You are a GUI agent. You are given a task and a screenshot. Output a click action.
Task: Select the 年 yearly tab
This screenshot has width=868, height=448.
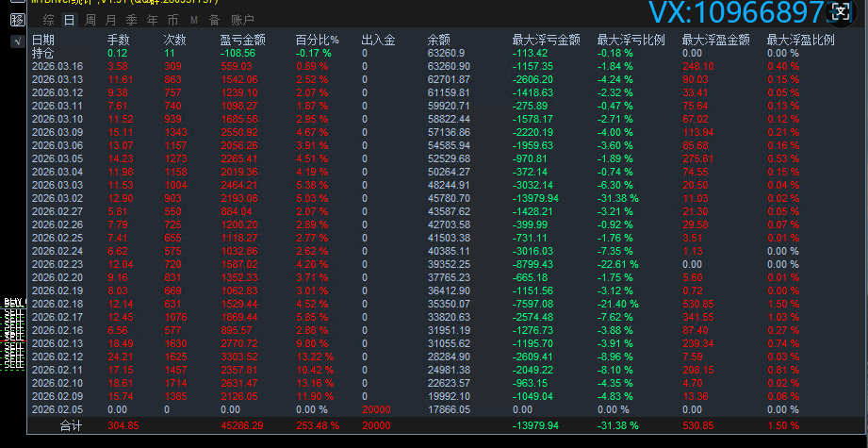[x=152, y=19]
